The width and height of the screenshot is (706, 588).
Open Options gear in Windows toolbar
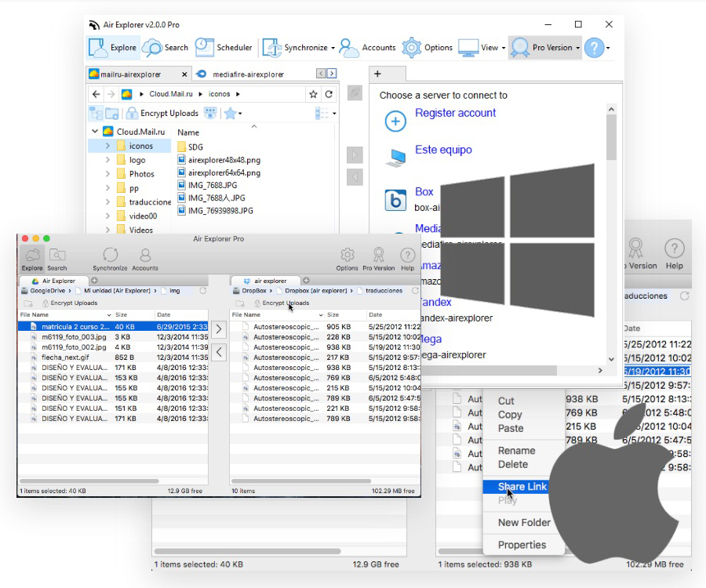pos(412,47)
